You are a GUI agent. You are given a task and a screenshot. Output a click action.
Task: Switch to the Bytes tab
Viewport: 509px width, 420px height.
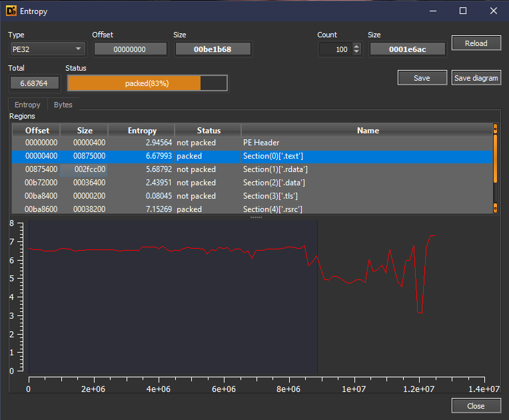point(63,105)
